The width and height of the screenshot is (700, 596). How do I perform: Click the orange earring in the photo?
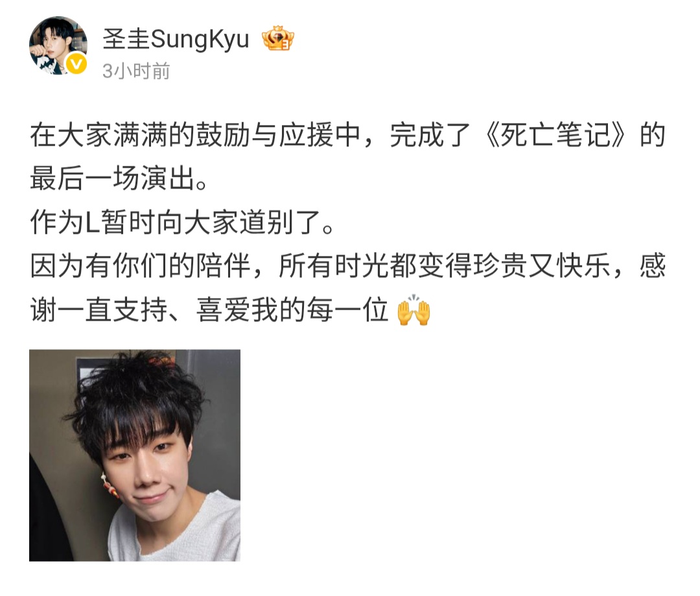pyautogui.click(x=110, y=486)
